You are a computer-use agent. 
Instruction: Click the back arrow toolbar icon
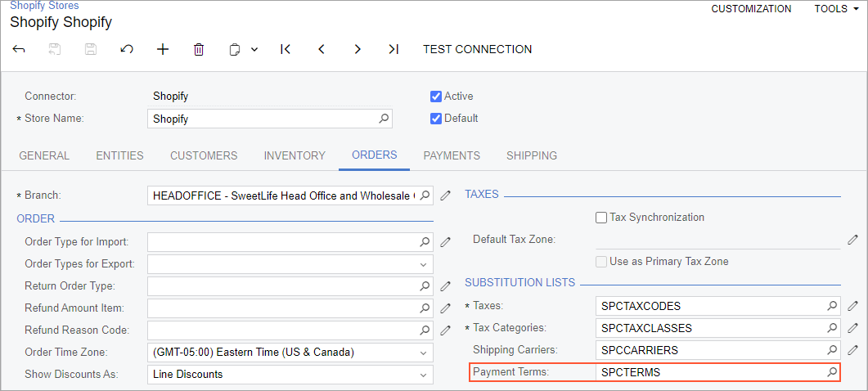tap(19, 49)
